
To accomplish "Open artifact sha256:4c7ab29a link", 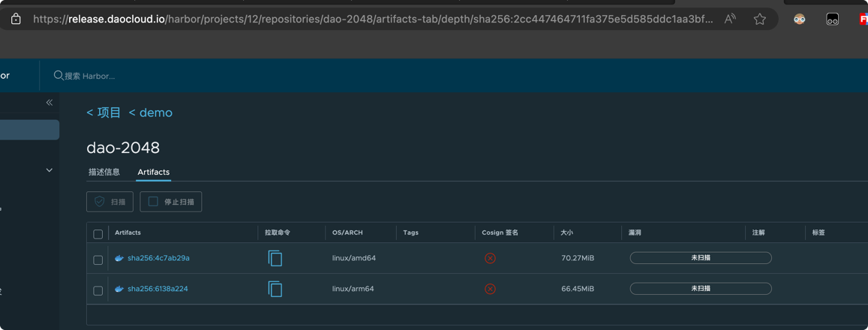I will pos(158,258).
